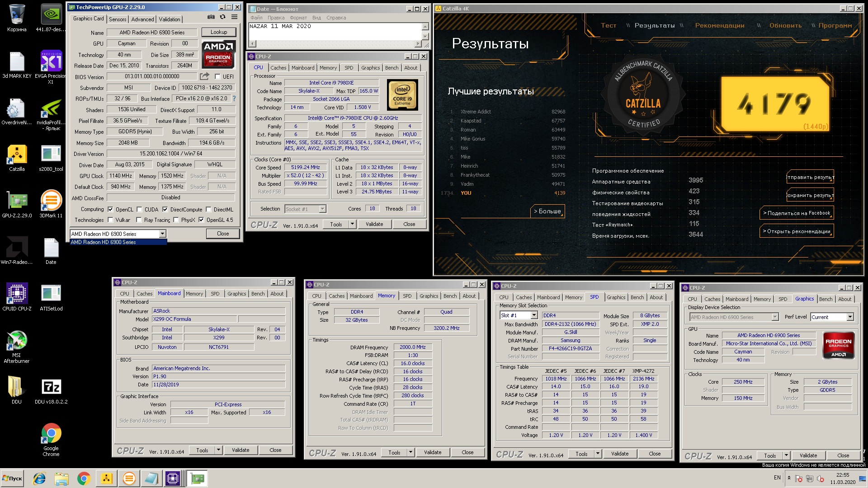Click the GPU-Z refresh icon
This screenshot has height=488, width=868.
pos(222,17)
